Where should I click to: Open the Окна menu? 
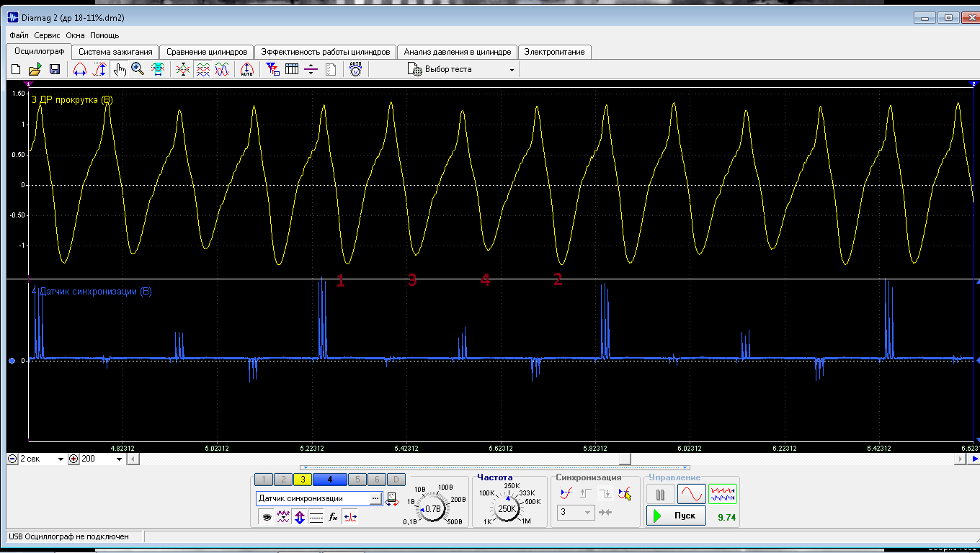tap(75, 35)
